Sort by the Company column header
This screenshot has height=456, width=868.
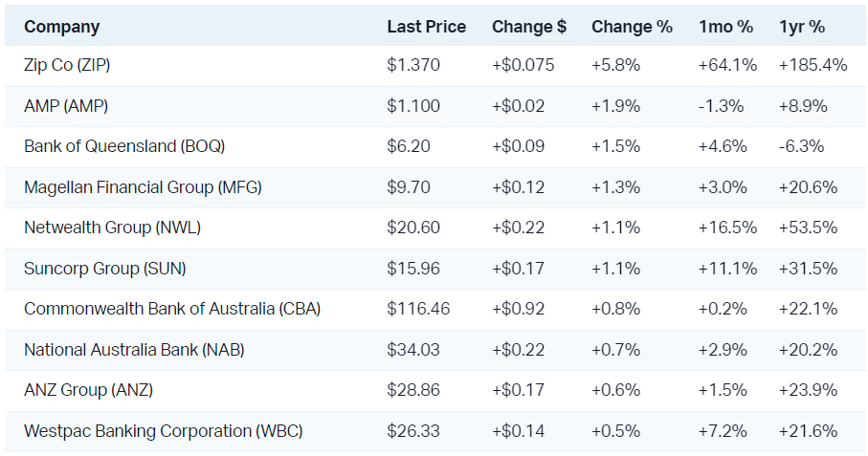[61, 27]
